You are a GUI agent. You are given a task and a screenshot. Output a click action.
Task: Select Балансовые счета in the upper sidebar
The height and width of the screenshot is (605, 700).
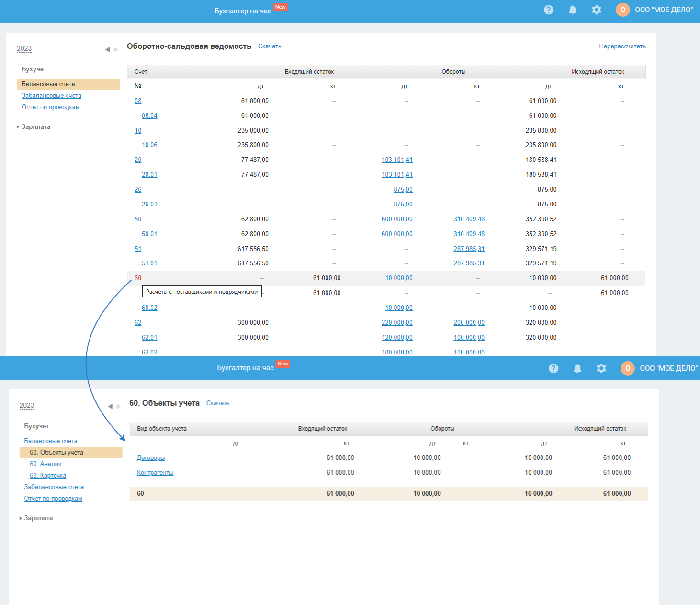[68, 84]
